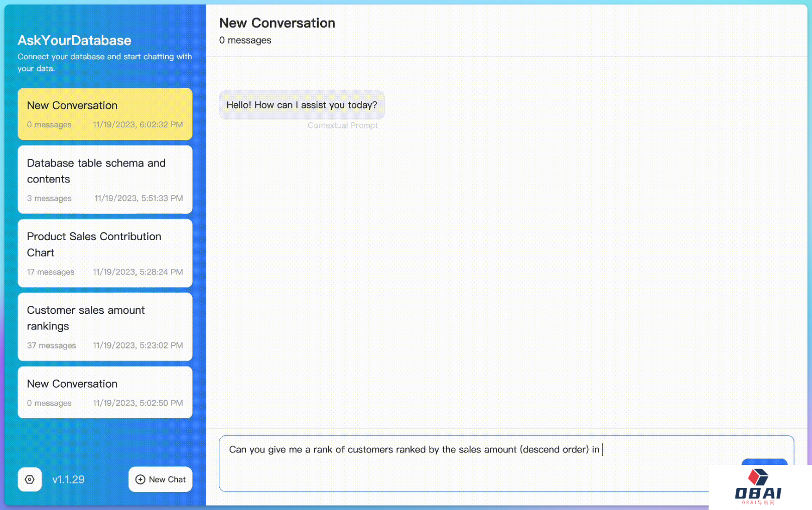812x510 pixels.
Task: Click the version label v1.1.29
Action: [68, 479]
